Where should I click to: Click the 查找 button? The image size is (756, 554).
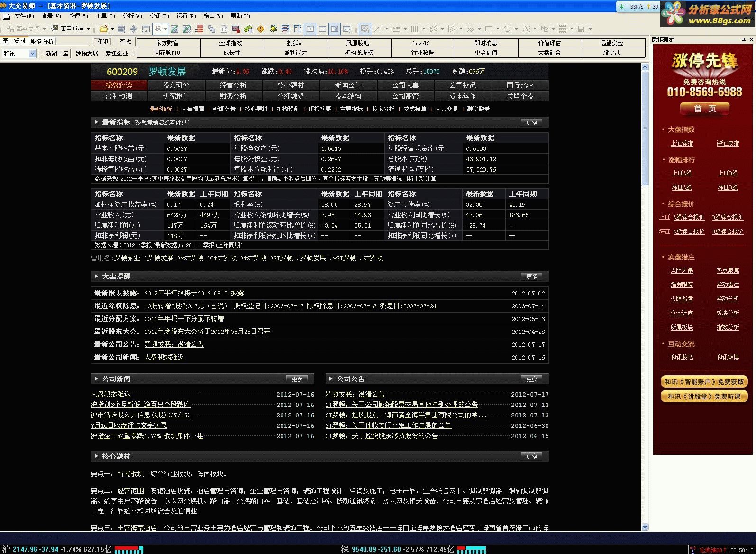pos(125,41)
